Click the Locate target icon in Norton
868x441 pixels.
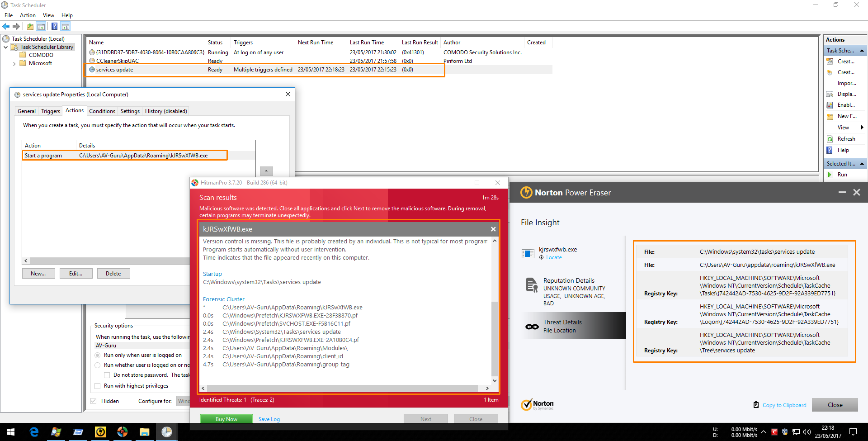tap(542, 257)
